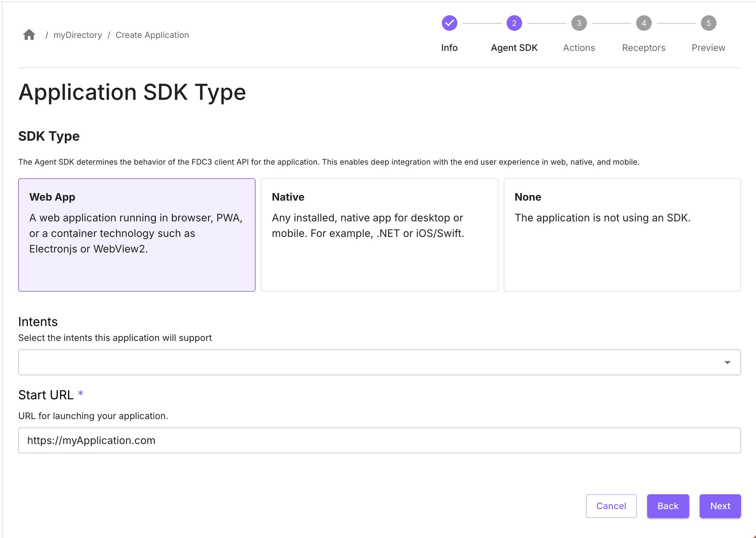Click the Create Application breadcrumb
The image size is (756, 538).
point(152,35)
